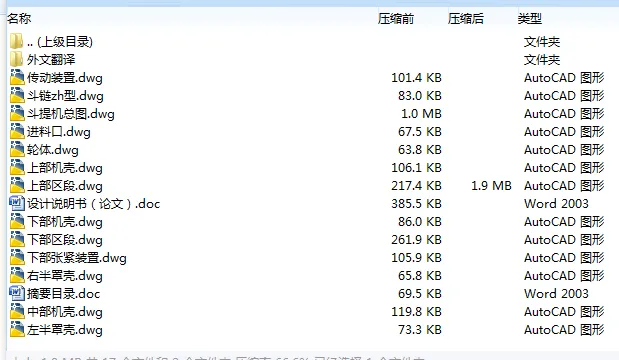The image size is (619, 360).
Task: Click the 1.0 MB size value
Action: [422, 114]
